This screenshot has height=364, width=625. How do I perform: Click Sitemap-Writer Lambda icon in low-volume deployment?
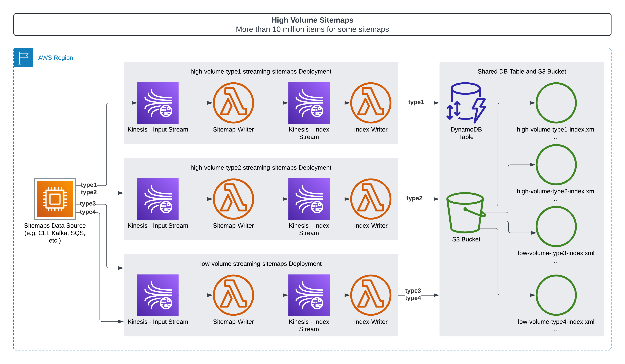click(233, 295)
